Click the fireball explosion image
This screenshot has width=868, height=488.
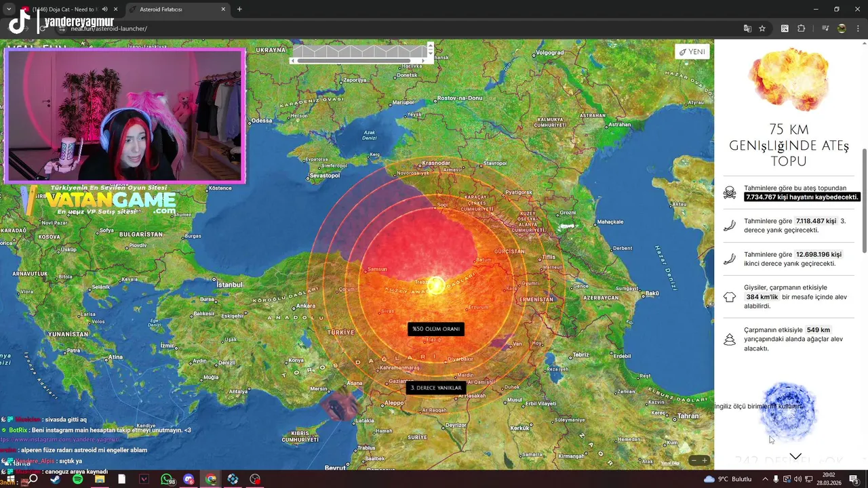(x=789, y=79)
